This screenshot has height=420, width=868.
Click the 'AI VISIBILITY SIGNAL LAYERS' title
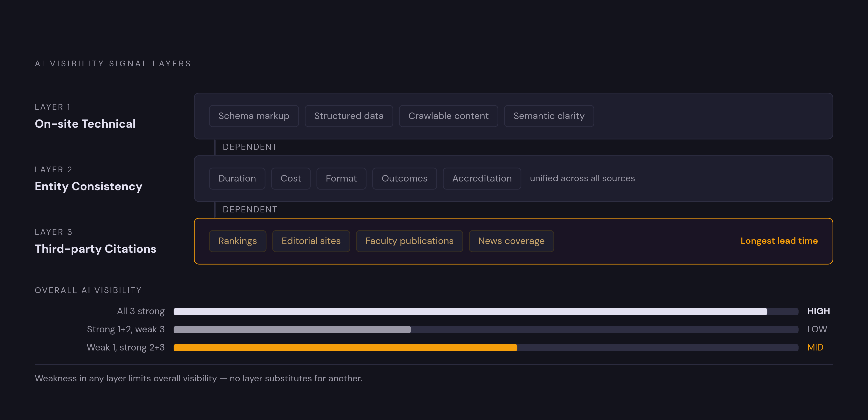pyautogui.click(x=113, y=64)
